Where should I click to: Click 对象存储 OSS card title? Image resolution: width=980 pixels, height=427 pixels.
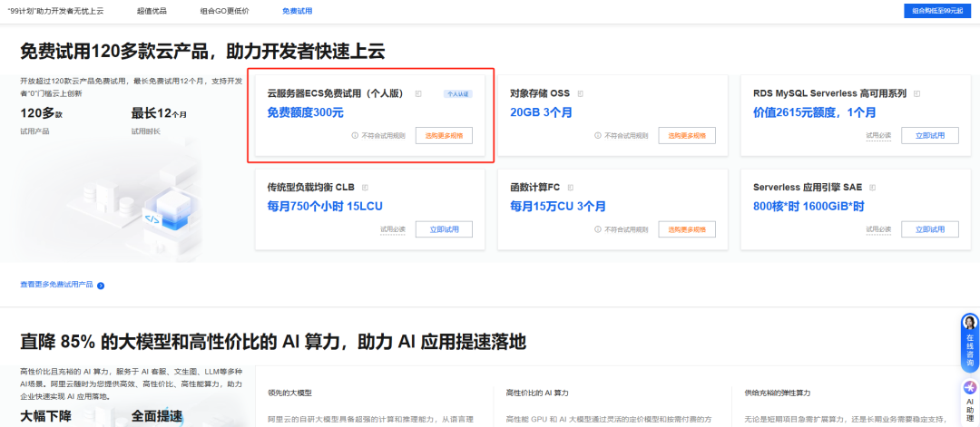click(540, 93)
